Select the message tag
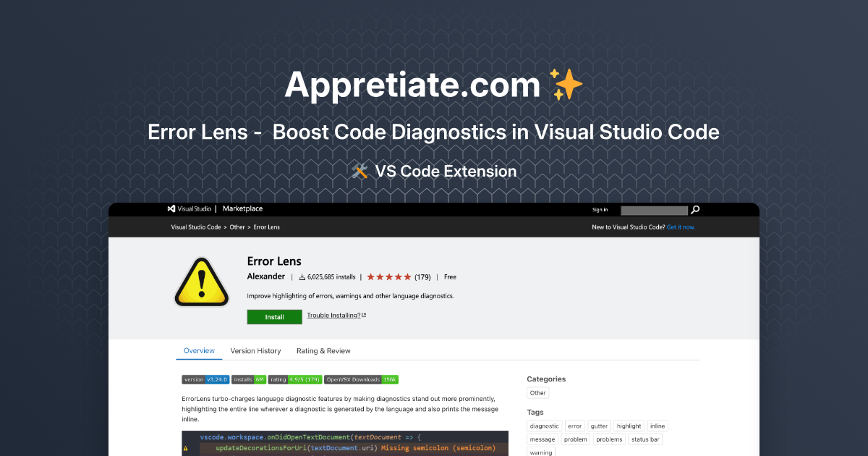 point(542,439)
